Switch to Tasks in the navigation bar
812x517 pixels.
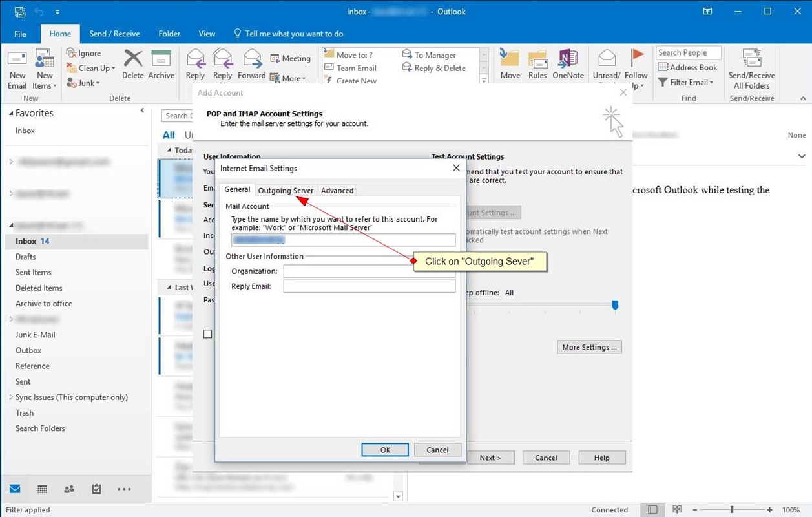[96, 489]
